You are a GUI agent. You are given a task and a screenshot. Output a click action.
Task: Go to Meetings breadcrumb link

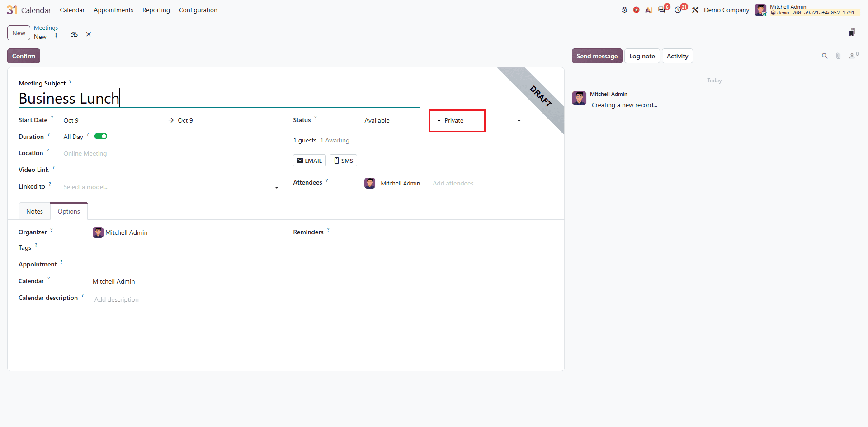tap(46, 28)
